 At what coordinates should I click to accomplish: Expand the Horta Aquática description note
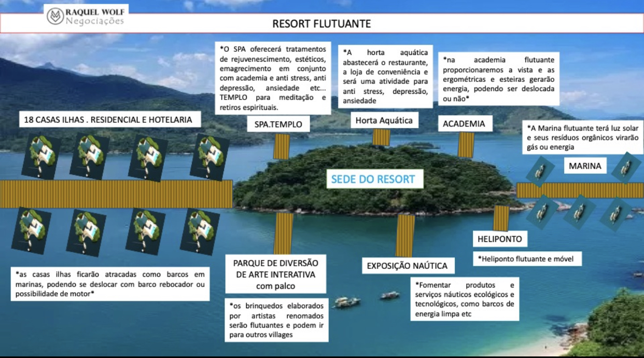[x=386, y=76]
